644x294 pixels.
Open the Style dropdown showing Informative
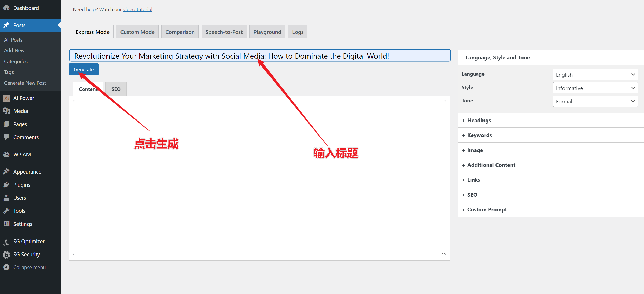[x=595, y=88]
